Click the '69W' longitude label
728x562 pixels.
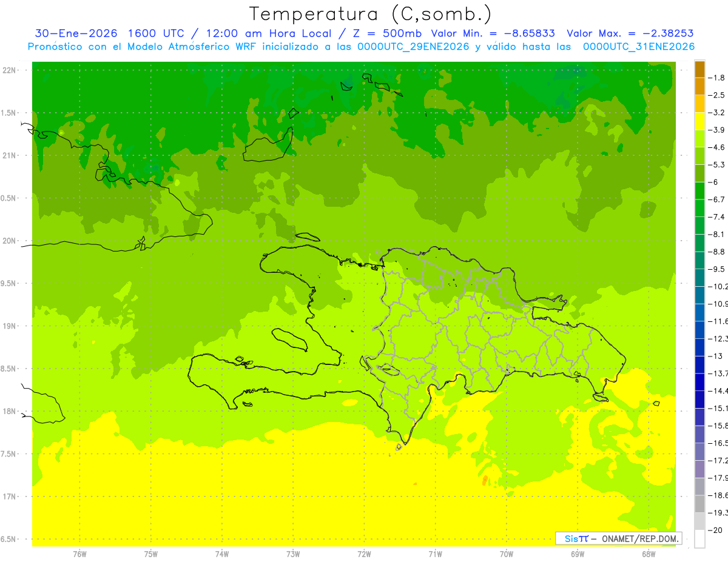(x=578, y=554)
